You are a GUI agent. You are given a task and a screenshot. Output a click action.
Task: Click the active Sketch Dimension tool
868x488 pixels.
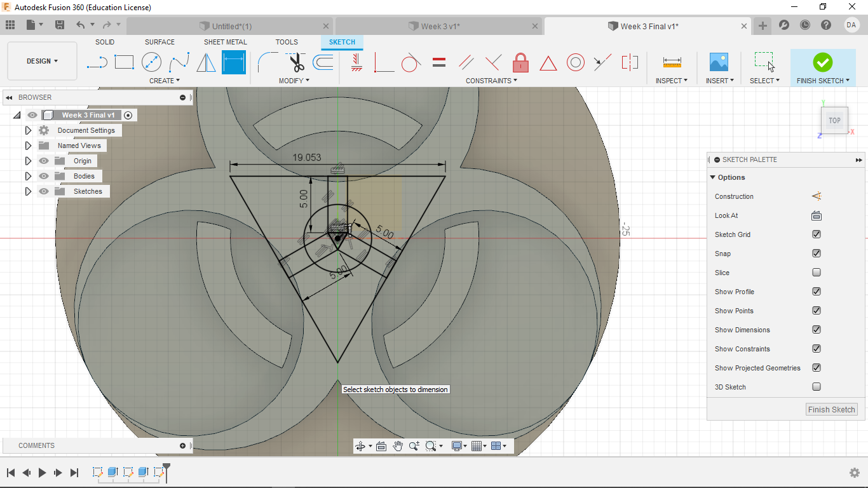click(x=234, y=62)
